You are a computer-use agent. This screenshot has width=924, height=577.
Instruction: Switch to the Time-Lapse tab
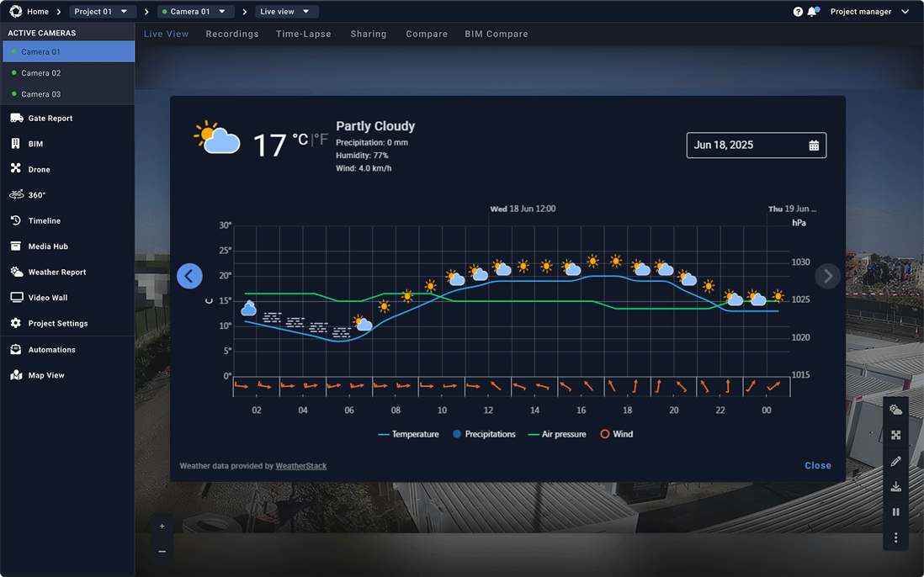[303, 34]
